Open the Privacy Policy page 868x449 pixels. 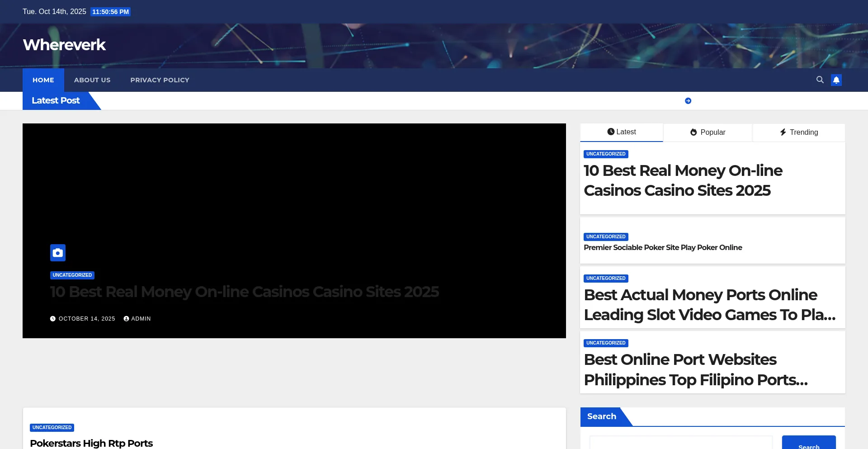click(x=160, y=80)
